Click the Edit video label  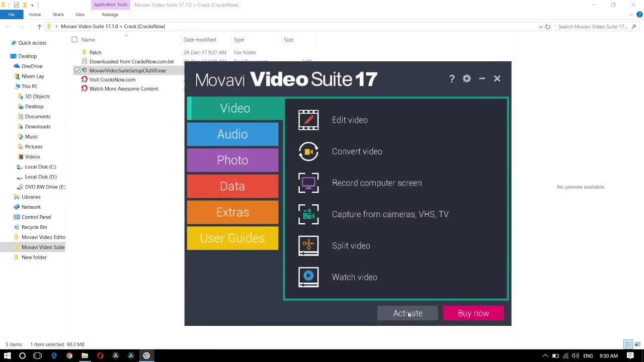[350, 120]
